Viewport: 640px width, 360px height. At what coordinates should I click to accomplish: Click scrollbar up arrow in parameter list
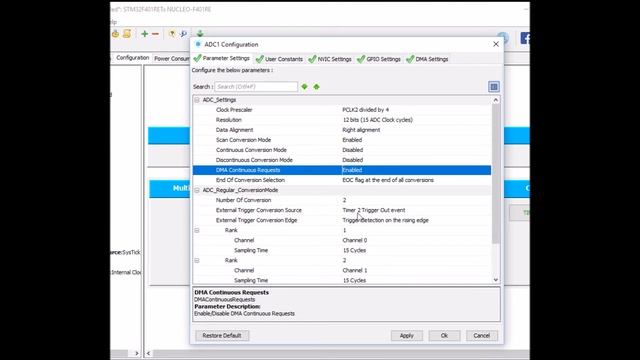pos(496,100)
